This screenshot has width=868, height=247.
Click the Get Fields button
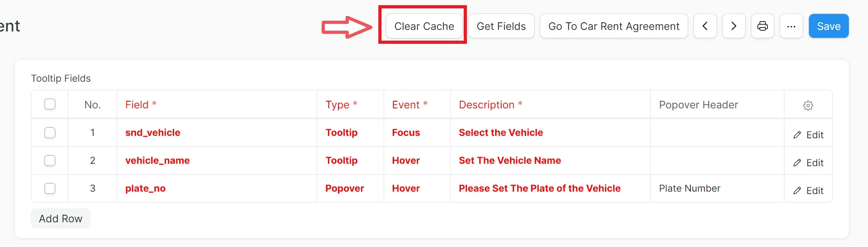[x=501, y=26]
